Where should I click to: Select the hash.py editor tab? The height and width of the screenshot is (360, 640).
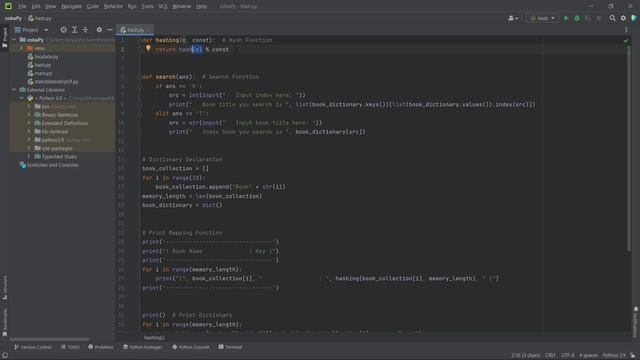pyautogui.click(x=134, y=30)
